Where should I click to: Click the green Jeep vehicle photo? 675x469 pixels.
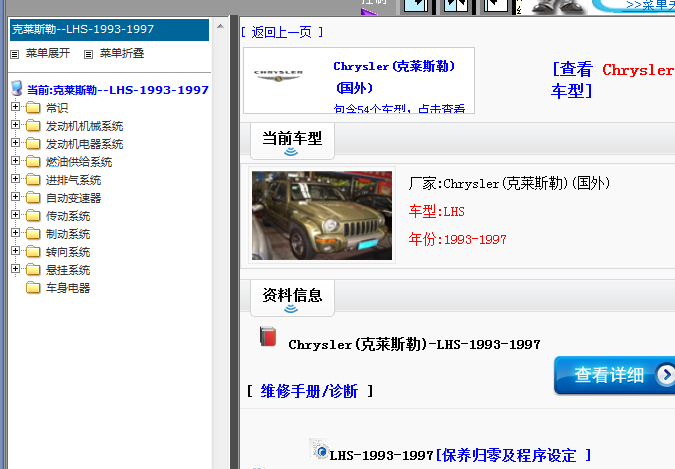pyautogui.click(x=322, y=215)
